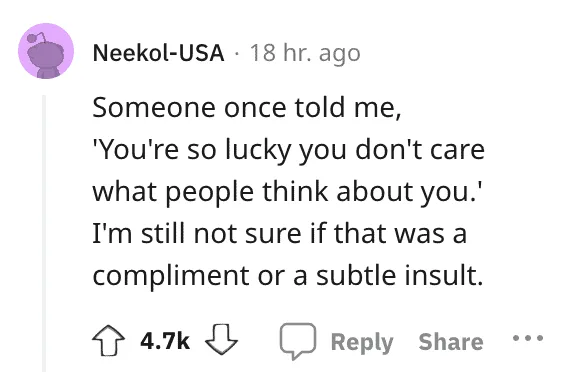The image size is (566, 372).
Task: Click the speech bubble reply icon
Action: click(x=298, y=341)
